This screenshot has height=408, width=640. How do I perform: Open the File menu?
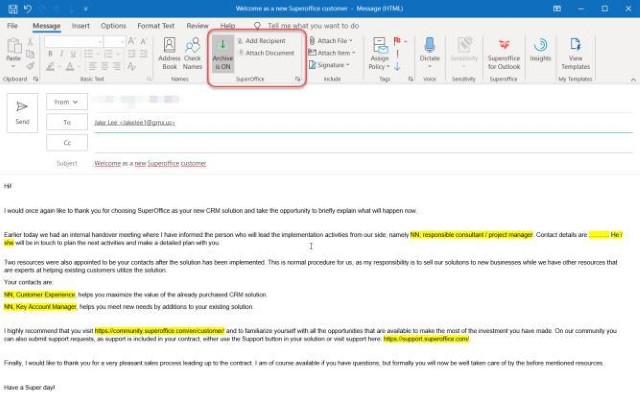click(x=12, y=26)
